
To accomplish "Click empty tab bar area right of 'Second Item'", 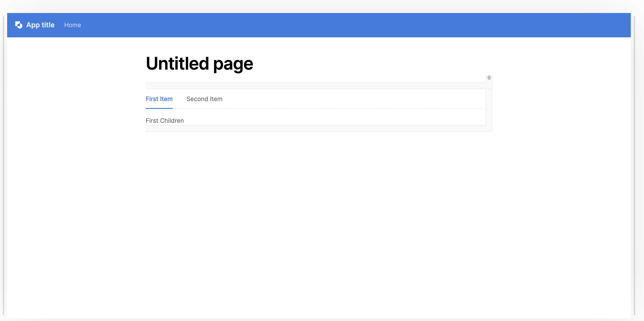I will [350, 99].
